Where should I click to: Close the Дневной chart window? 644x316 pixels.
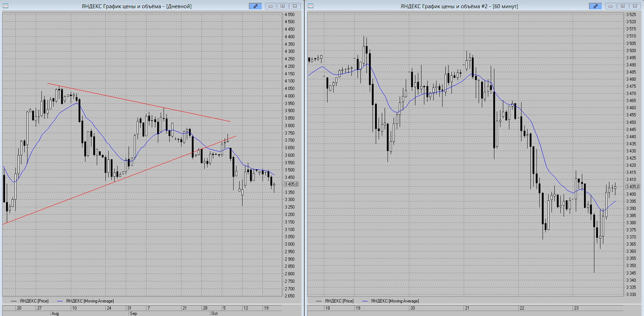[295, 6]
